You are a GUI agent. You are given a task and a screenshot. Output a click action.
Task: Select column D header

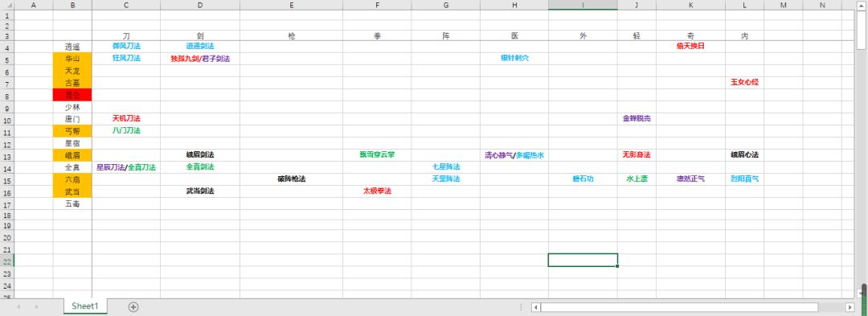(x=200, y=5)
